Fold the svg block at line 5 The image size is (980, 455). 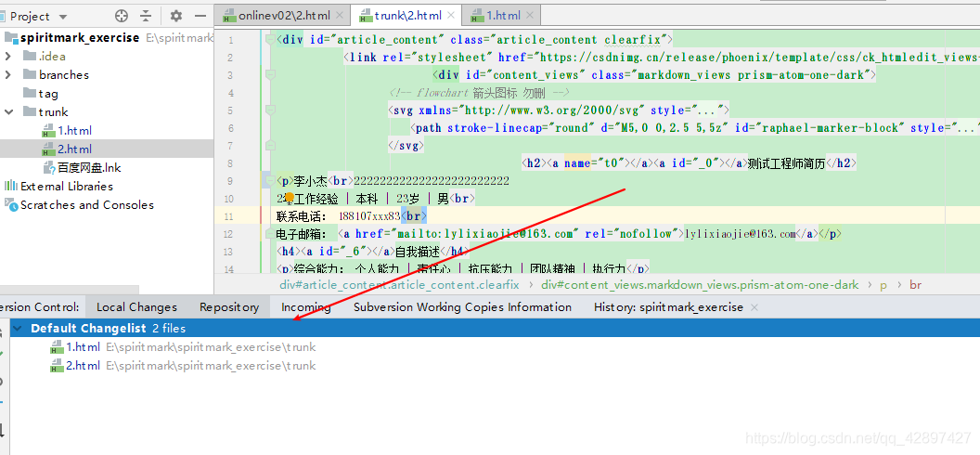[x=271, y=110]
